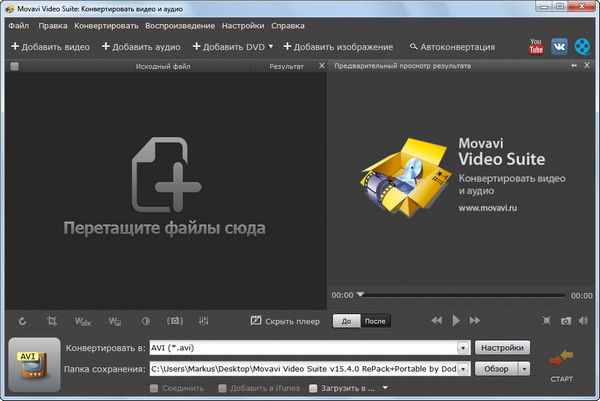Switch preview to После mode
The height and width of the screenshot is (401, 600).
[x=375, y=321]
